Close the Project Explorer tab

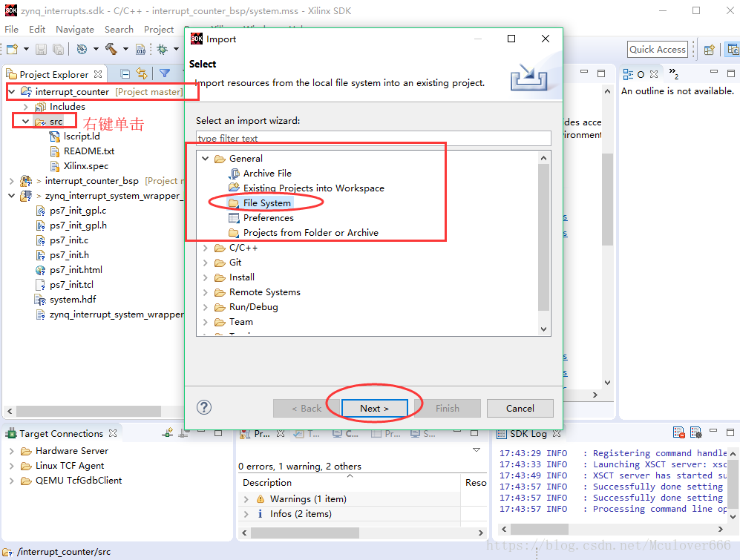point(98,74)
